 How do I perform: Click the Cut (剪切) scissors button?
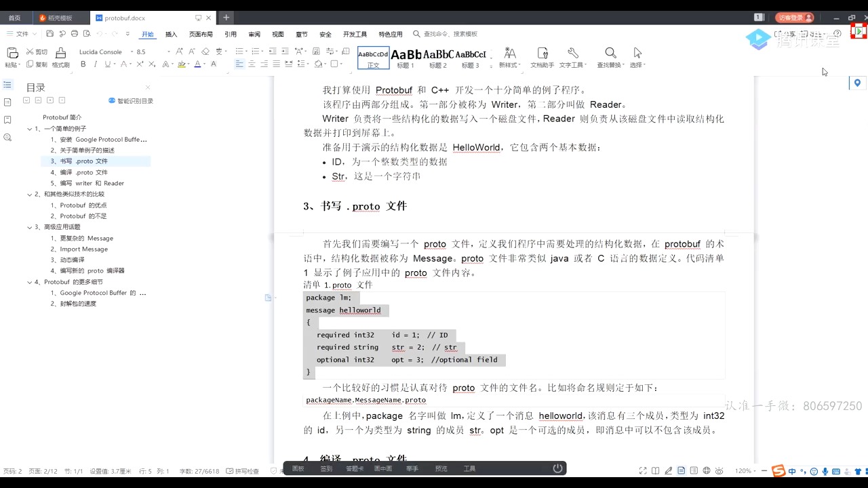point(37,52)
